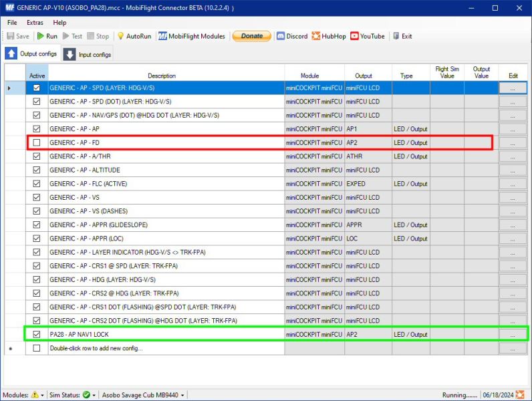Select CRS2 DOT (FLASHING) @HDG DOT row
Image resolution: width=532 pixels, height=401 pixels.
pyautogui.click(x=166, y=321)
